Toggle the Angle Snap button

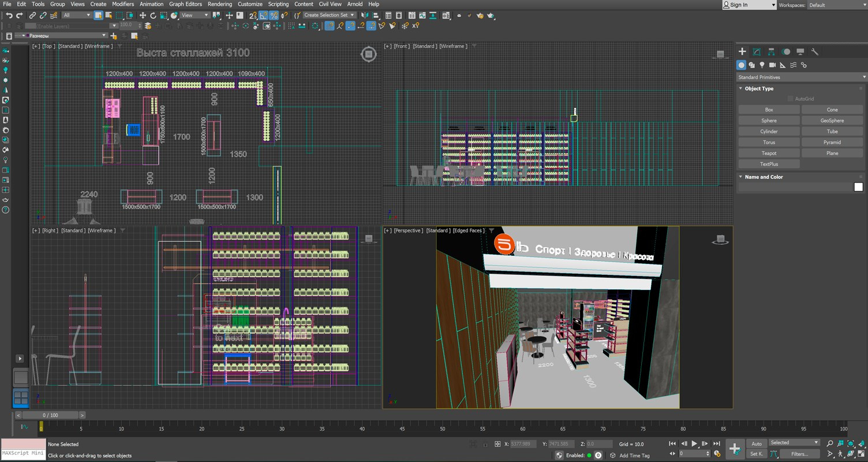click(x=263, y=16)
